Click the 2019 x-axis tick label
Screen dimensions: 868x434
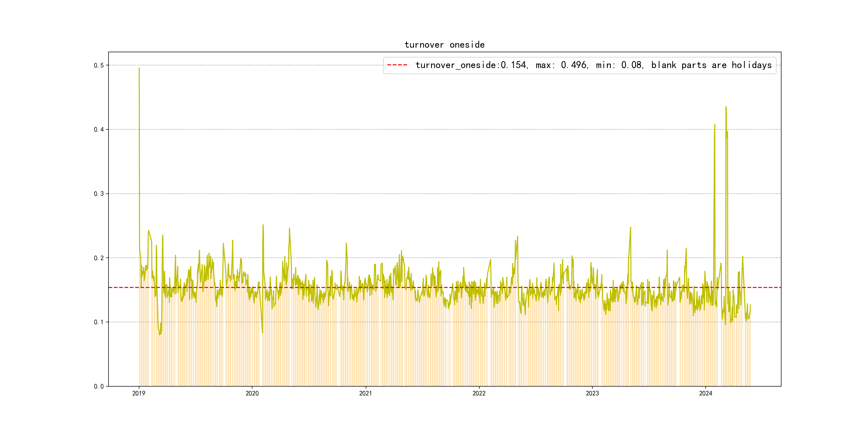(x=139, y=393)
